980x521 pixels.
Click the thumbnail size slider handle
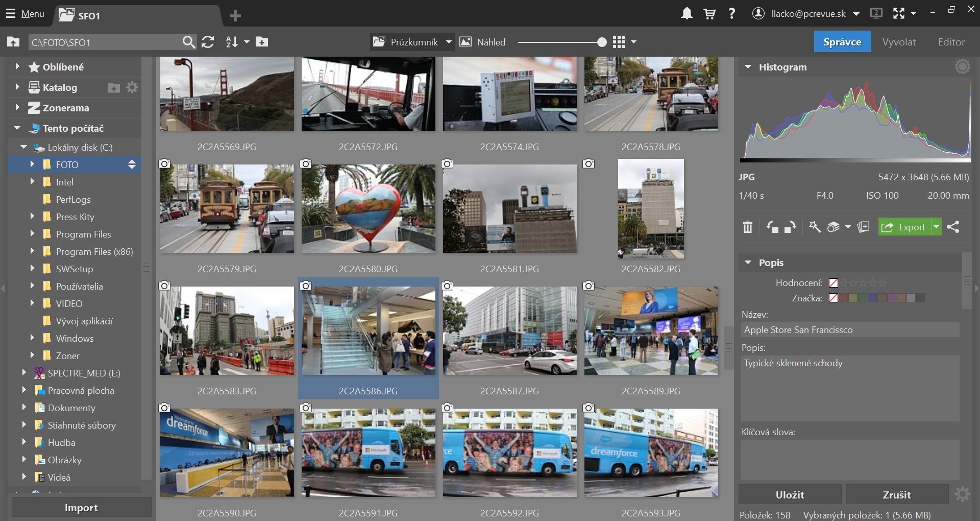pyautogui.click(x=602, y=42)
